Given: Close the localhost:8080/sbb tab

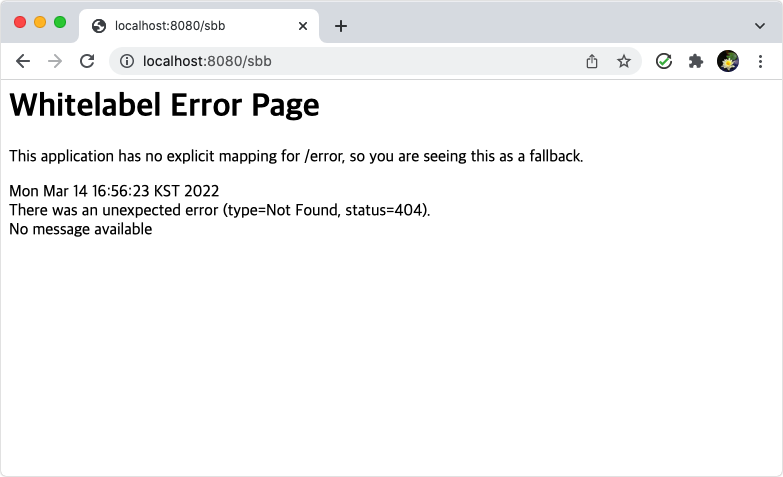Looking at the screenshot, I should coord(303,26).
